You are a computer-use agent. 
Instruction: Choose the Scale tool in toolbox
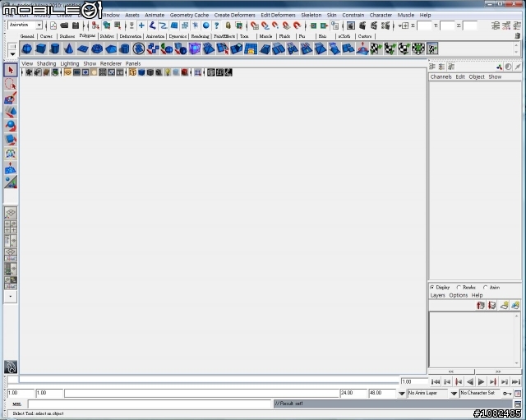pos(11,140)
